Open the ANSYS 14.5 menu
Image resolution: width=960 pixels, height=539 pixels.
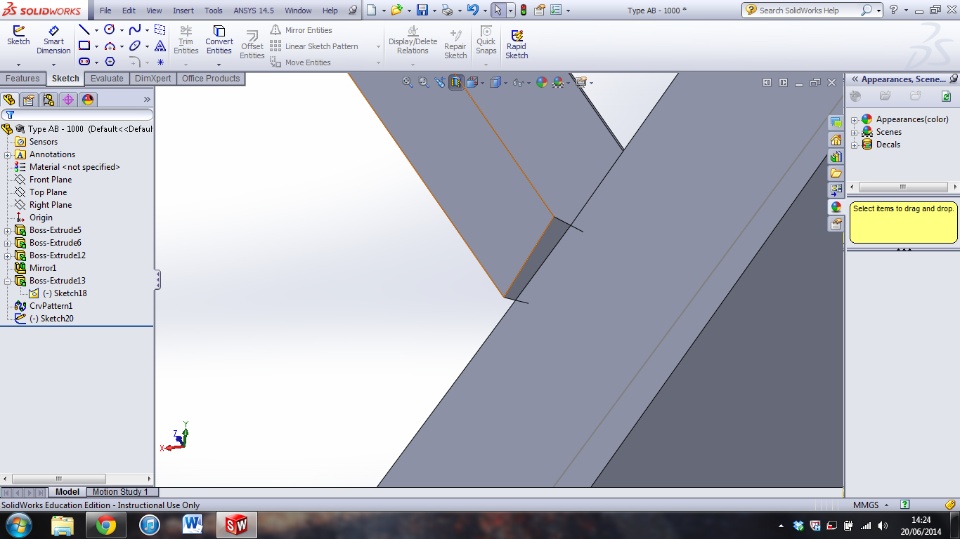point(253,10)
